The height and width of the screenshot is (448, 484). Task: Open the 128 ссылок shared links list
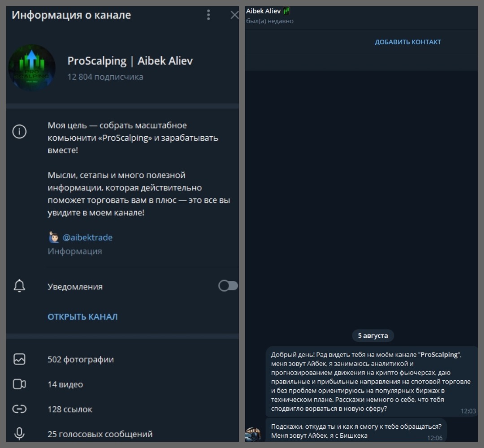point(70,409)
